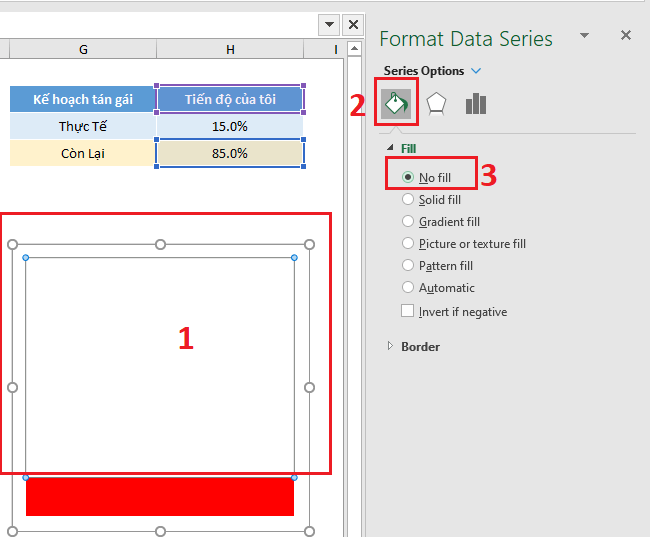Viewport: 650px width, 537px height.
Task: Open the Effects pentagon tab
Action: coord(436,104)
